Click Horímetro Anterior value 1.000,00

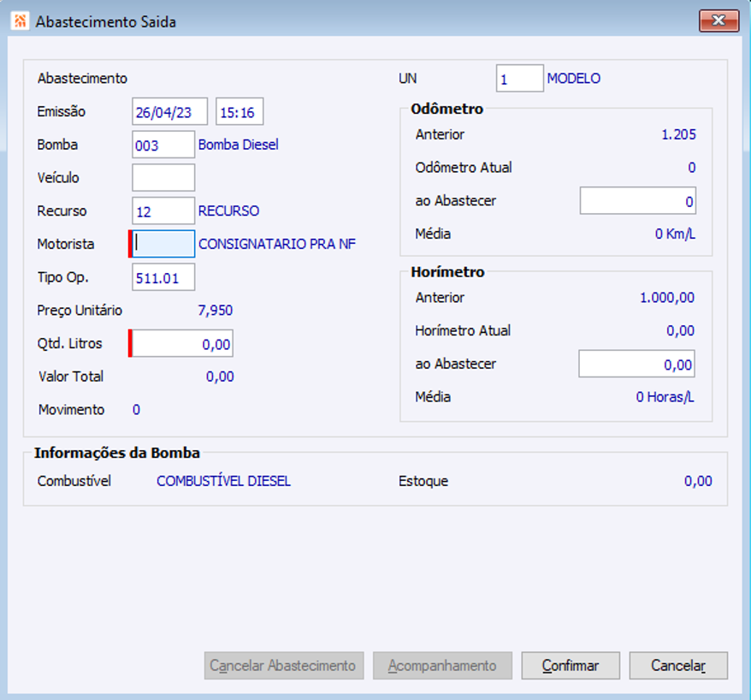[x=667, y=298]
